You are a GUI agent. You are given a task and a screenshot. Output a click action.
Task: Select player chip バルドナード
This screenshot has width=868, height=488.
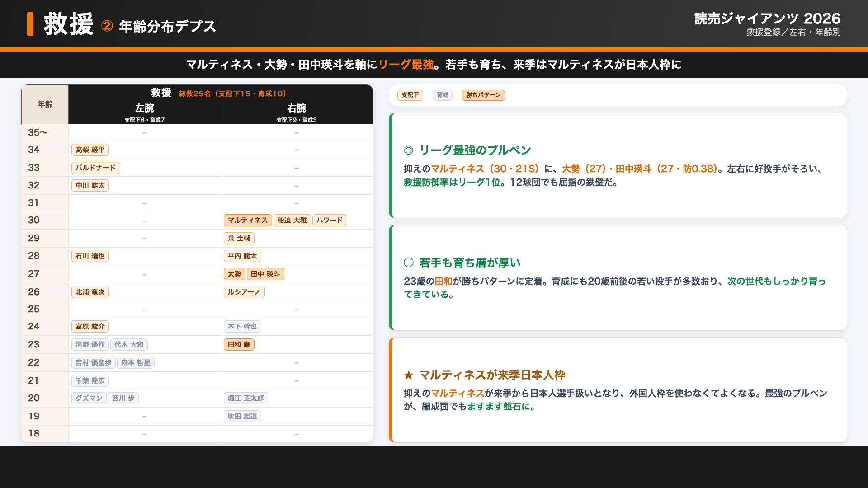click(95, 168)
